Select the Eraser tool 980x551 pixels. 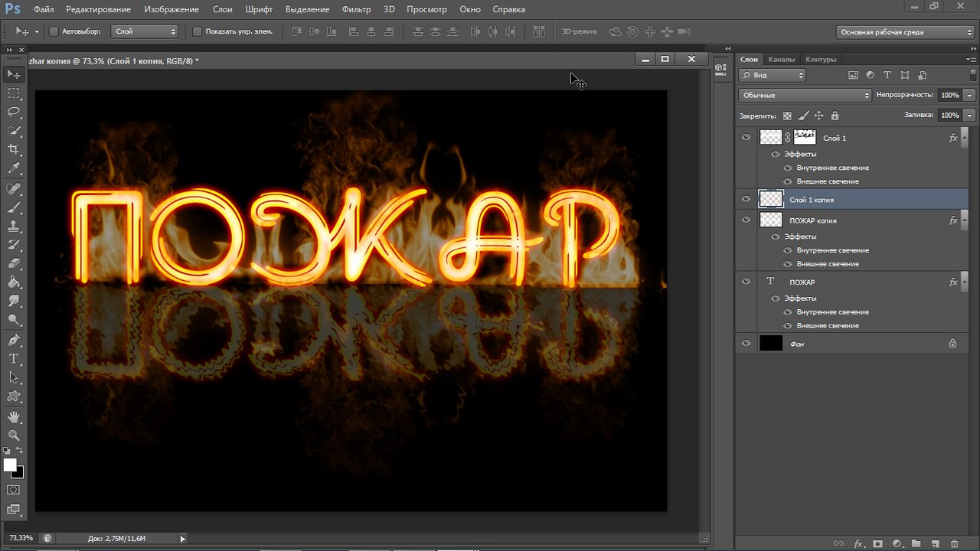14,264
